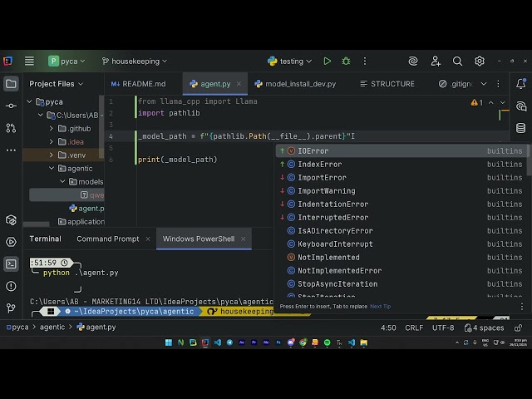532x399 pixels.
Task: Pick NotImplementedError completion suggestion
Action: pos(401,270)
